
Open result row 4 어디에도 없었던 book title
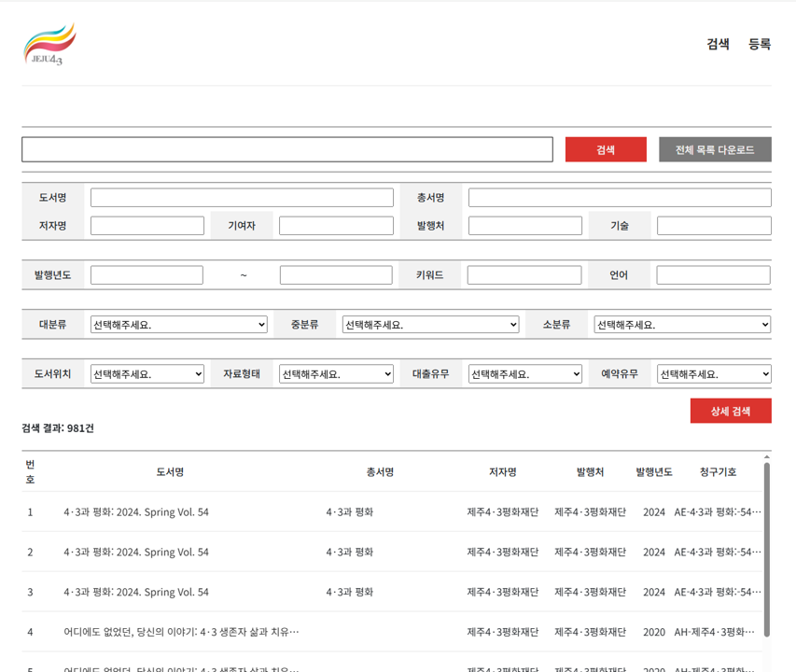tap(181, 632)
